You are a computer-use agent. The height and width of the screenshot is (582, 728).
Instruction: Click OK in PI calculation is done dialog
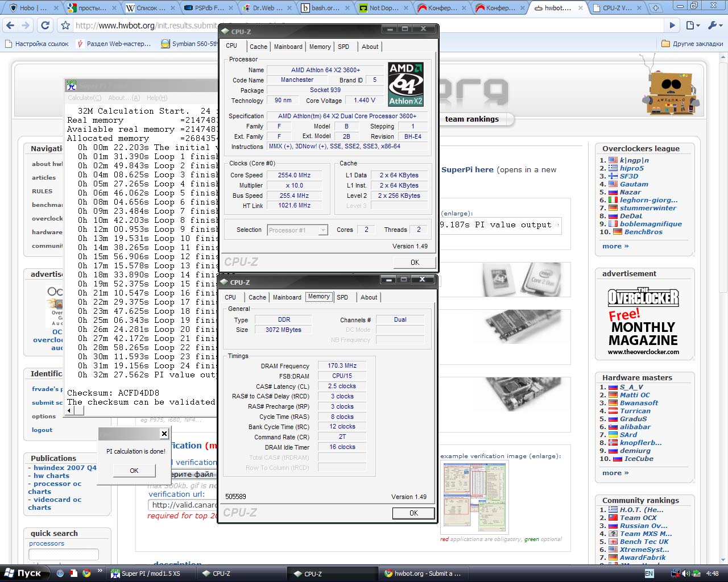pyautogui.click(x=134, y=471)
